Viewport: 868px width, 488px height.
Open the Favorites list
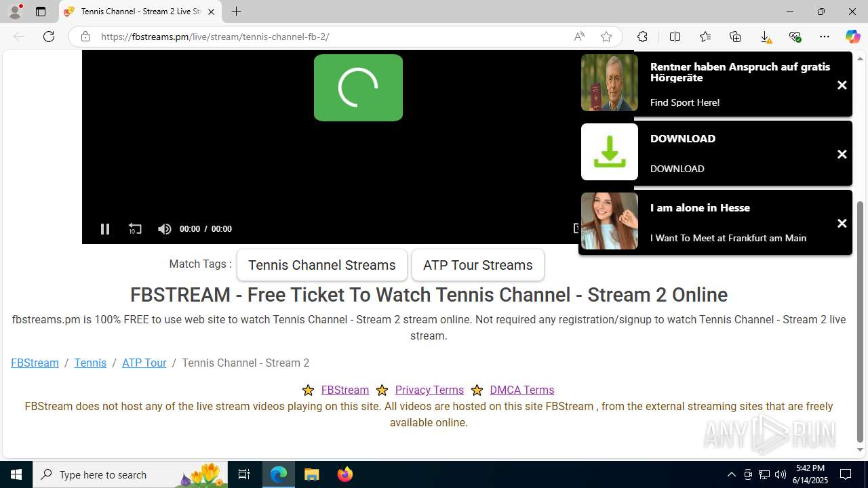point(705,37)
